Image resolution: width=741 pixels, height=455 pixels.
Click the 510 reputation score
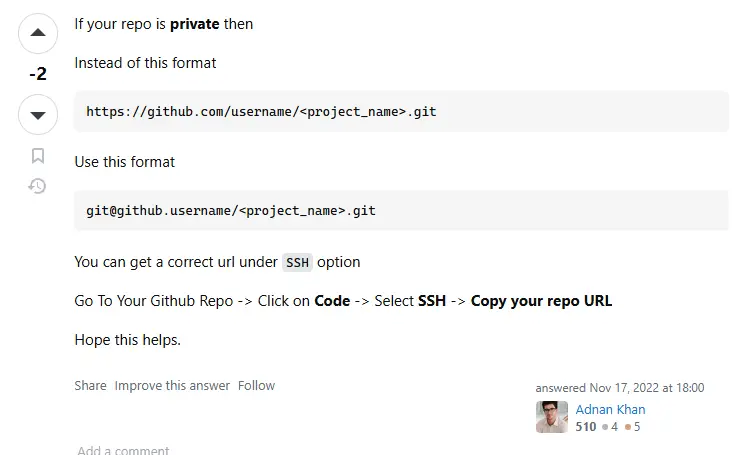586,427
